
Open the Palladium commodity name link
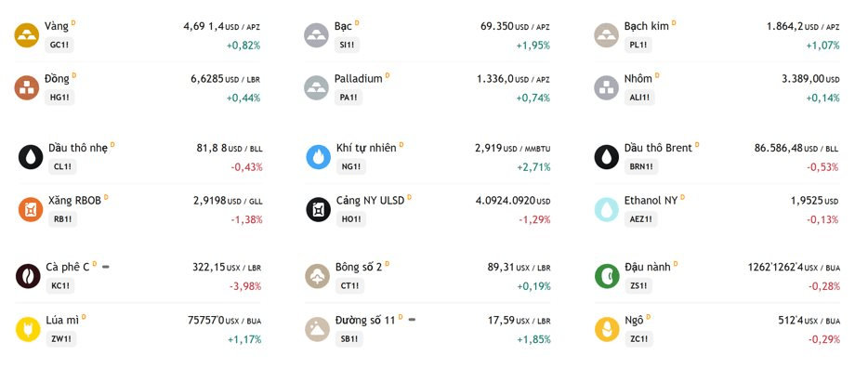click(x=358, y=79)
